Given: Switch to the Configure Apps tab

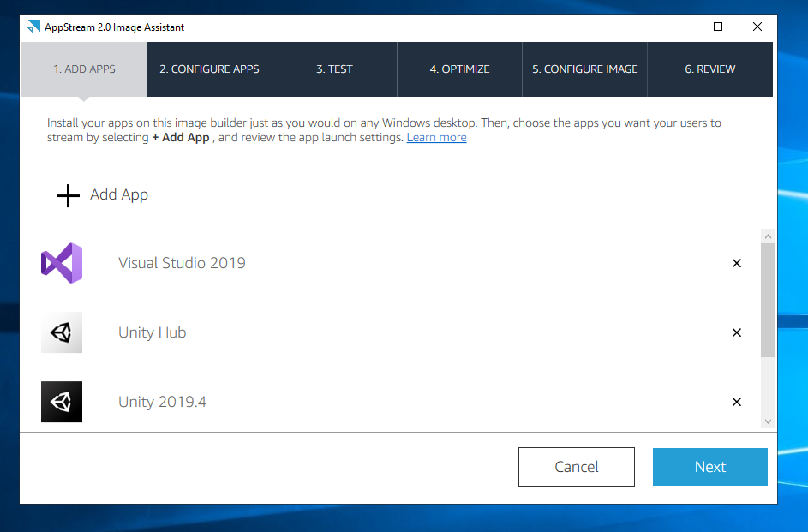Looking at the screenshot, I should [209, 69].
